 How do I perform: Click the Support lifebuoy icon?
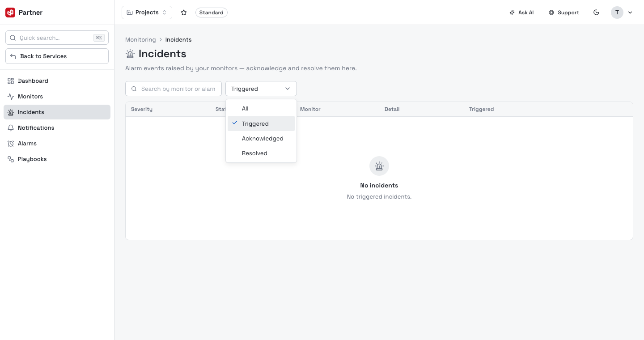pos(551,13)
